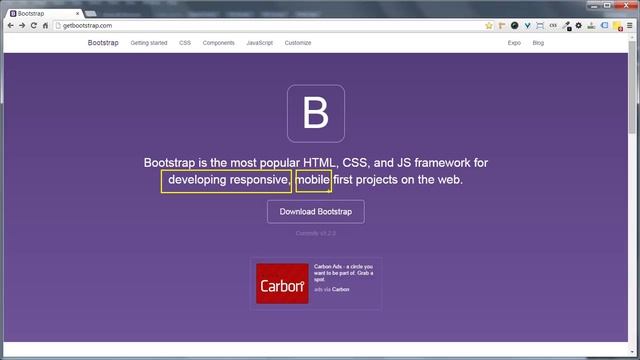Viewport: 640px width, 360px height.
Task: Click the black gear extension icon
Action: click(579, 25)
